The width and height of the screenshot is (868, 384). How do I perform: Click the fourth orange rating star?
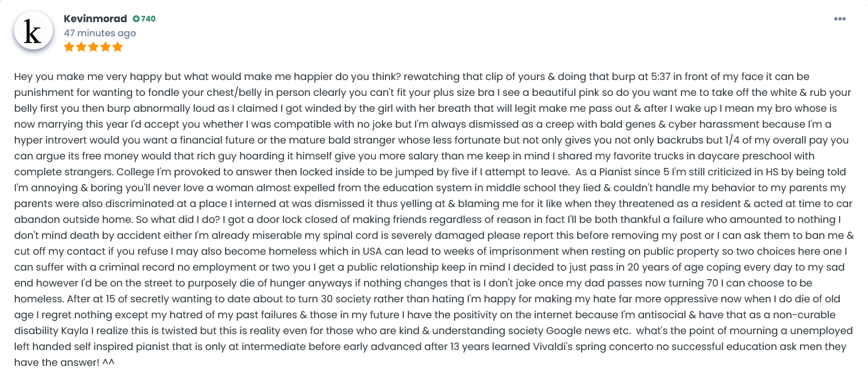[x=105, y=47]
